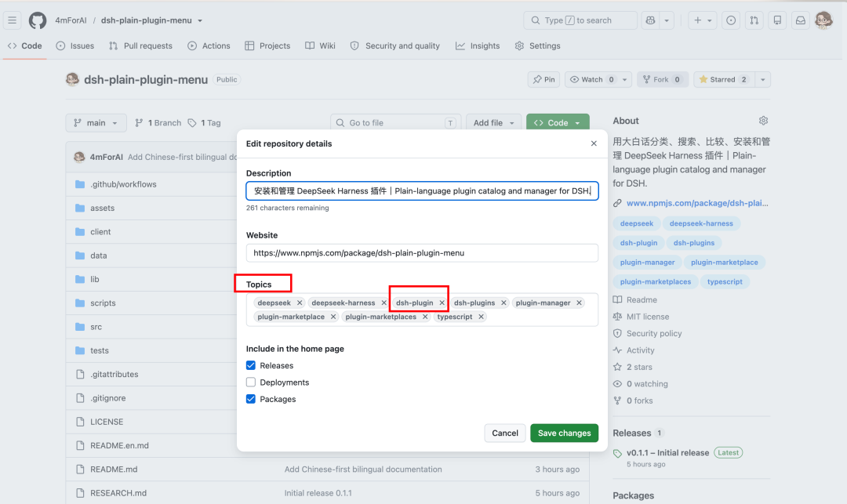
Task: Toggle the Releases checkbox
Action: 251,365
